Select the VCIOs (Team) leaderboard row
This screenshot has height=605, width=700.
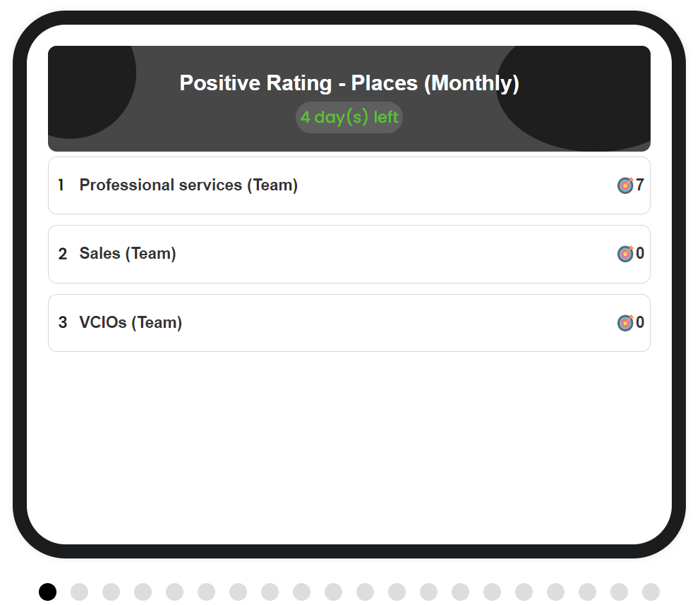(x=349, y=322)
